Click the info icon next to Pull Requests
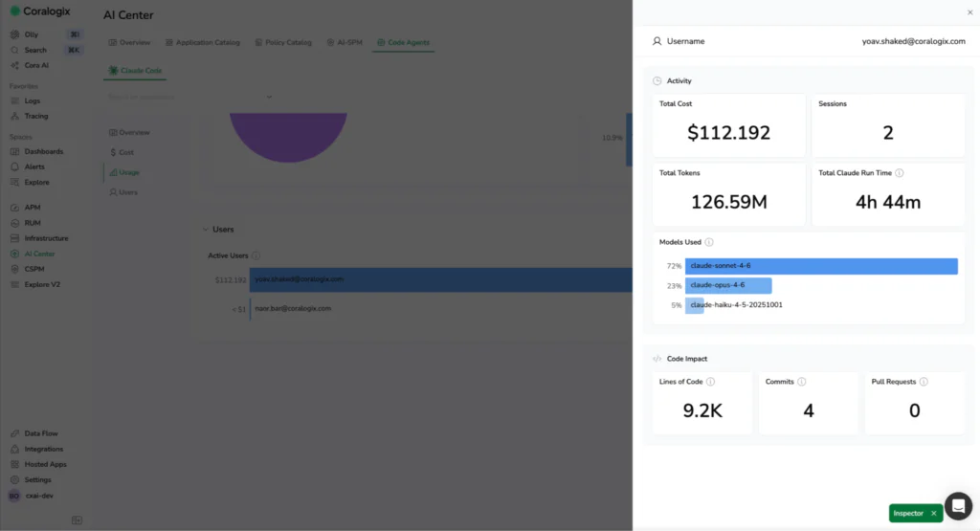980x531 pixels. (924, 382)
